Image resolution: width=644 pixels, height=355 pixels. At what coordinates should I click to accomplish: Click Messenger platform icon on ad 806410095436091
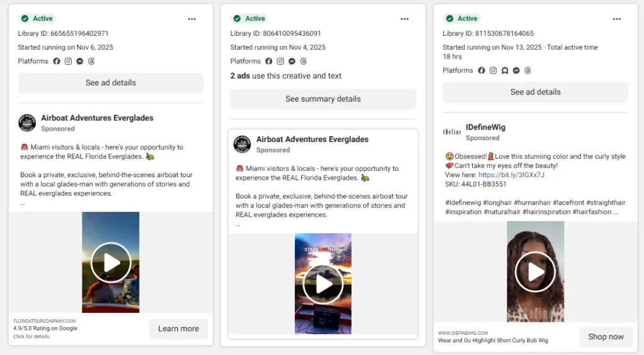[x=292, y=61]
